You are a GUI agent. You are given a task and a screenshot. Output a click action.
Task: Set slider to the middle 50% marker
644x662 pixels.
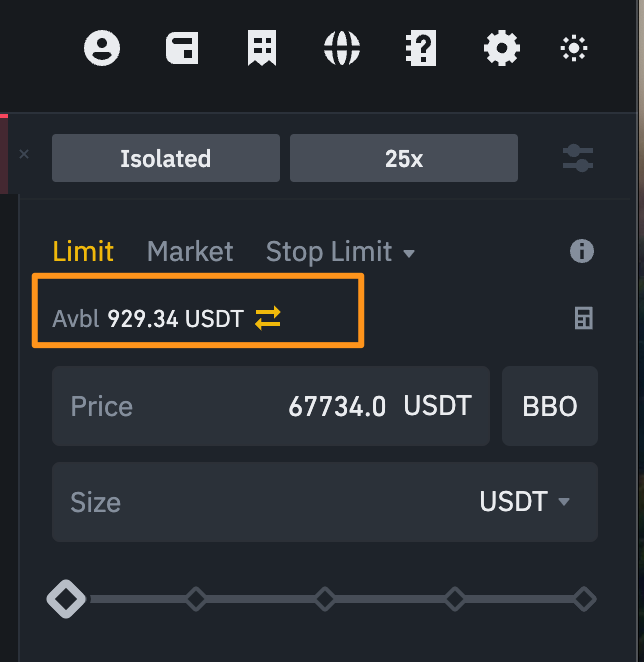click(325, 599)
